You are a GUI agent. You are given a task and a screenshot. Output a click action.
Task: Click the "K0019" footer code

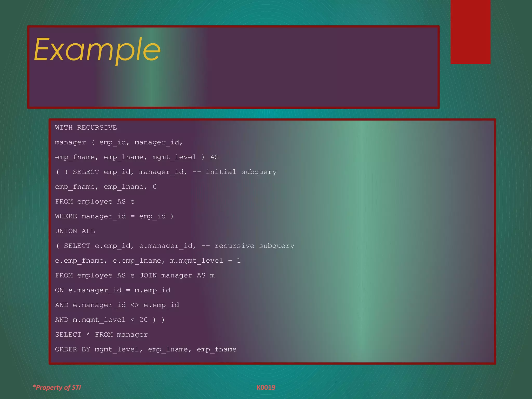pos(266,388)
